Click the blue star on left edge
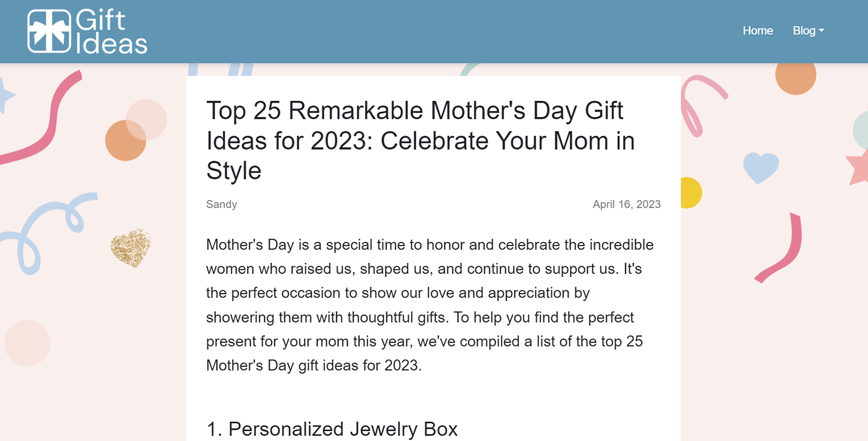This screenshot has width=868, height=441. coord(6,95)
